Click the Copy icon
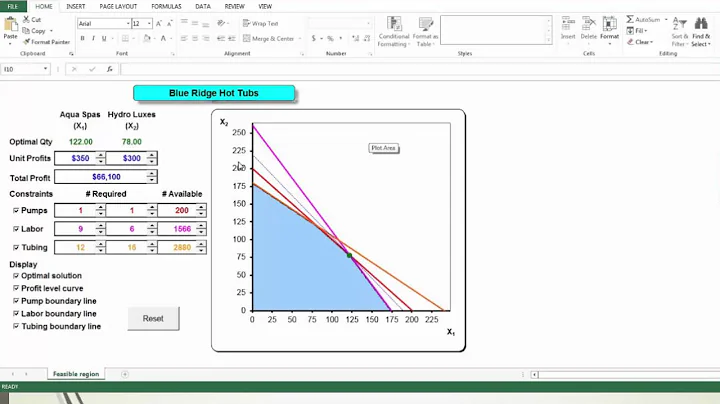Viewport: 720px width, 404px height. click(x=26, y=31)
